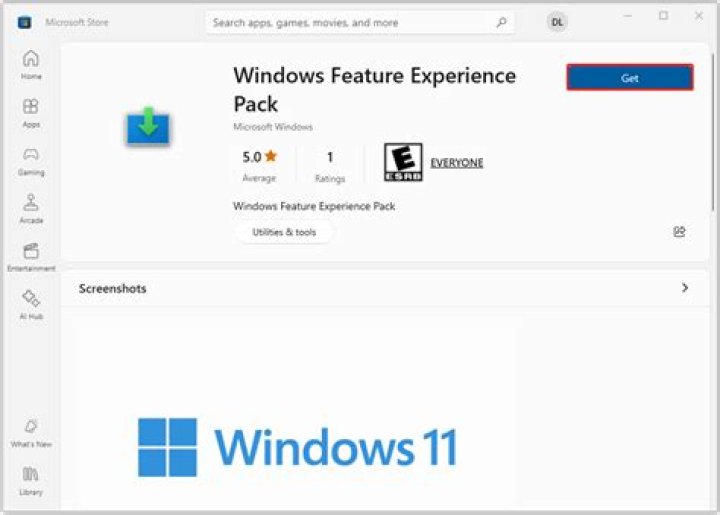The height and width of the screenshot is (515, 720).
Task: Click the Windows Feature Experience Pack app icon
Action: pos(148,126)
